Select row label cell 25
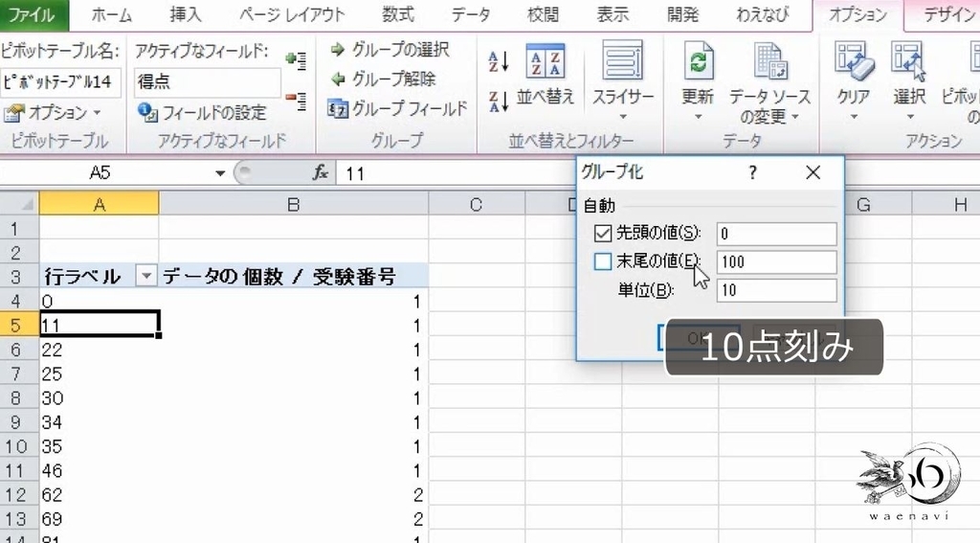Screen dimensions: 980x543 (99, 374)
